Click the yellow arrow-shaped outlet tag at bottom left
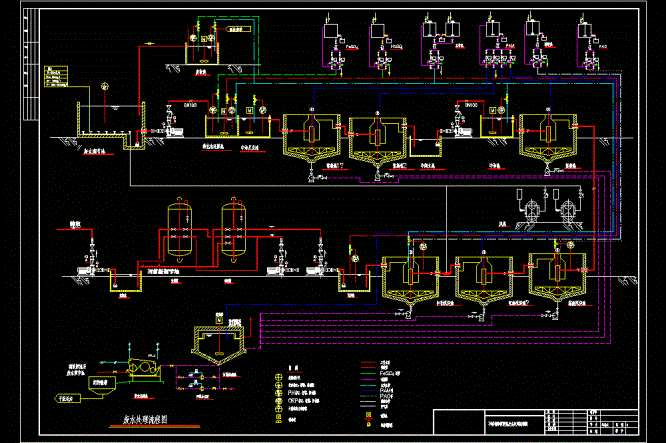Image resolution: width=666 pixels, height=443 pixels. pos(67,398)
